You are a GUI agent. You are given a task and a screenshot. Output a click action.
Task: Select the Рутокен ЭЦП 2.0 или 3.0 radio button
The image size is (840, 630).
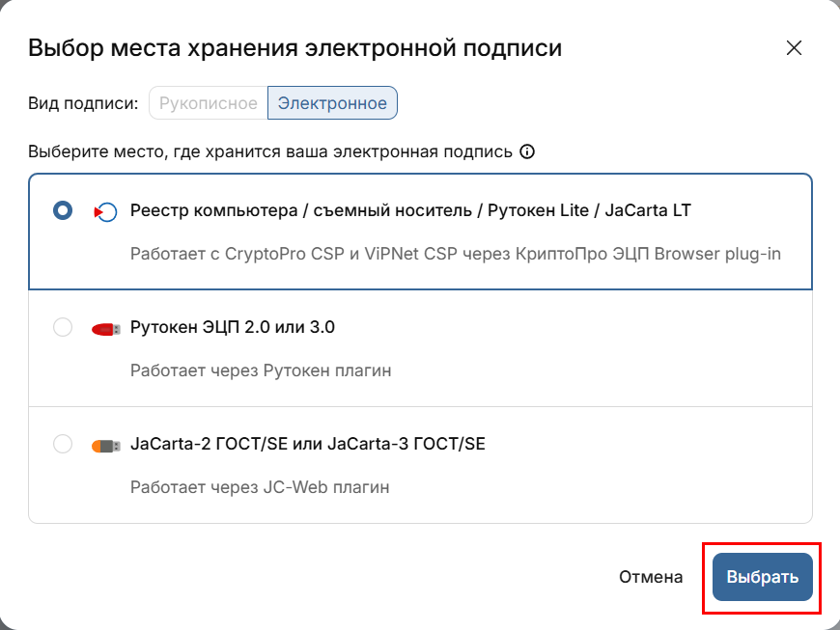pos(63,328)
